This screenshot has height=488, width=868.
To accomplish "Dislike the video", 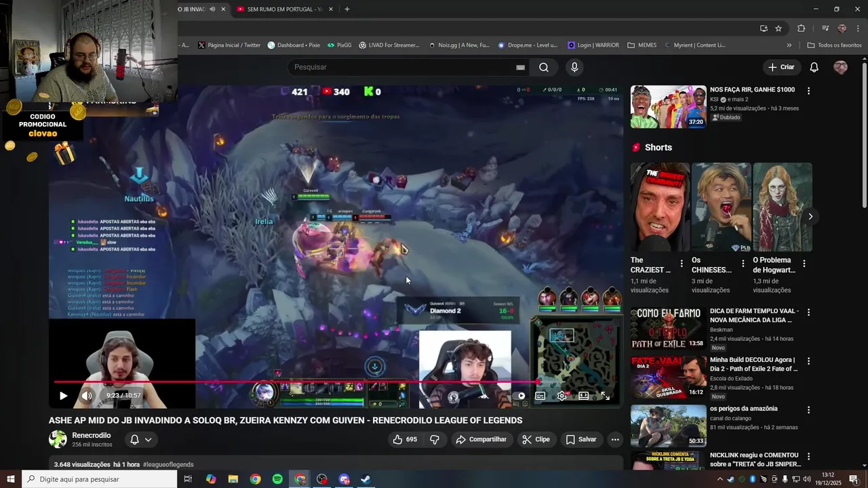I will [435, 439].
